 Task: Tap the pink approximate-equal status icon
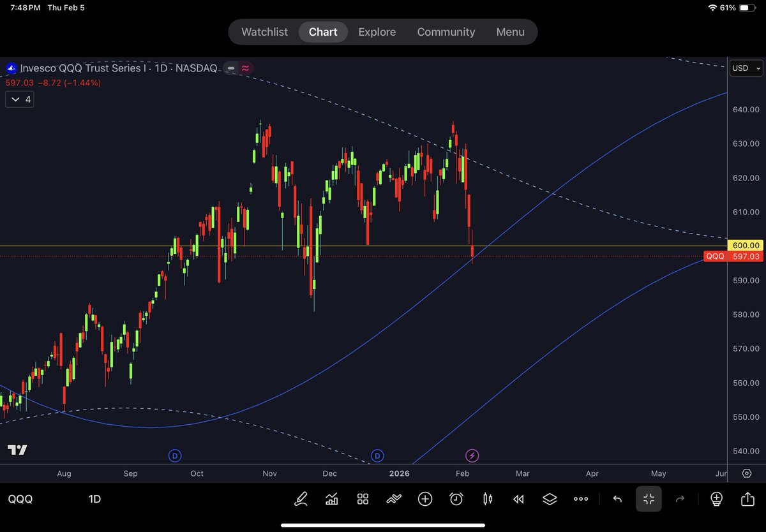pyautogui.click(x=245, y=68)
